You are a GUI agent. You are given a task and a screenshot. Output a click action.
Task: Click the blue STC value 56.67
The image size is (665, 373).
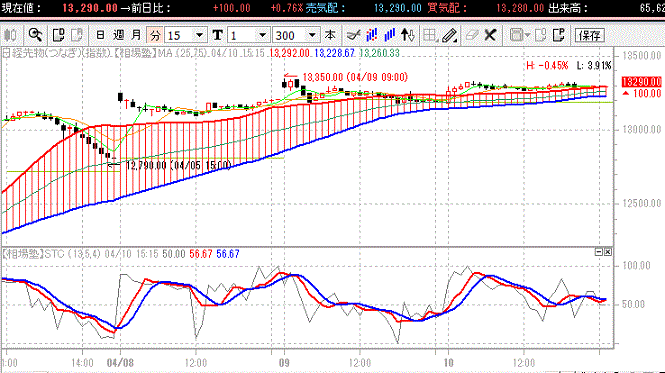228,254
